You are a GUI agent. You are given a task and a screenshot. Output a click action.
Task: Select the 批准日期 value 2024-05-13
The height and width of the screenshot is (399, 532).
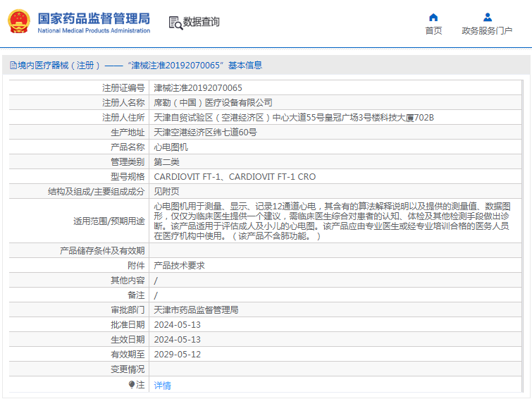[x=178, y=325]
